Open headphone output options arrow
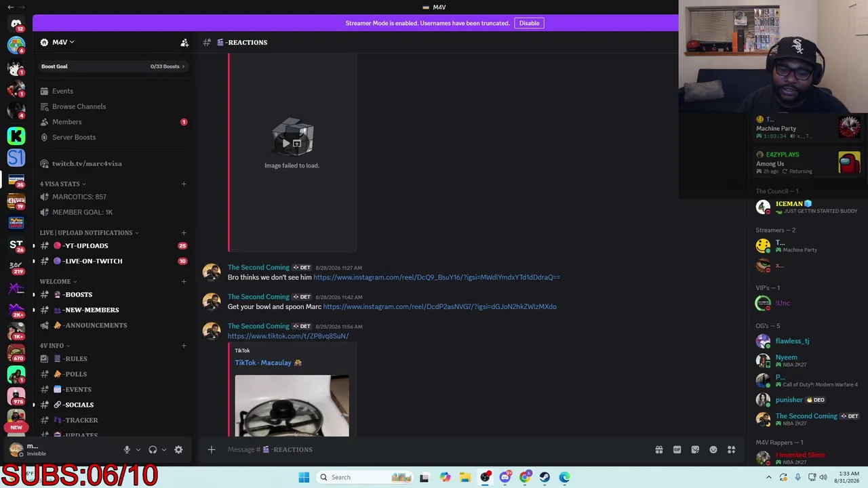The height and width of the screenshot is (488, 868). [x=164, y=449]
